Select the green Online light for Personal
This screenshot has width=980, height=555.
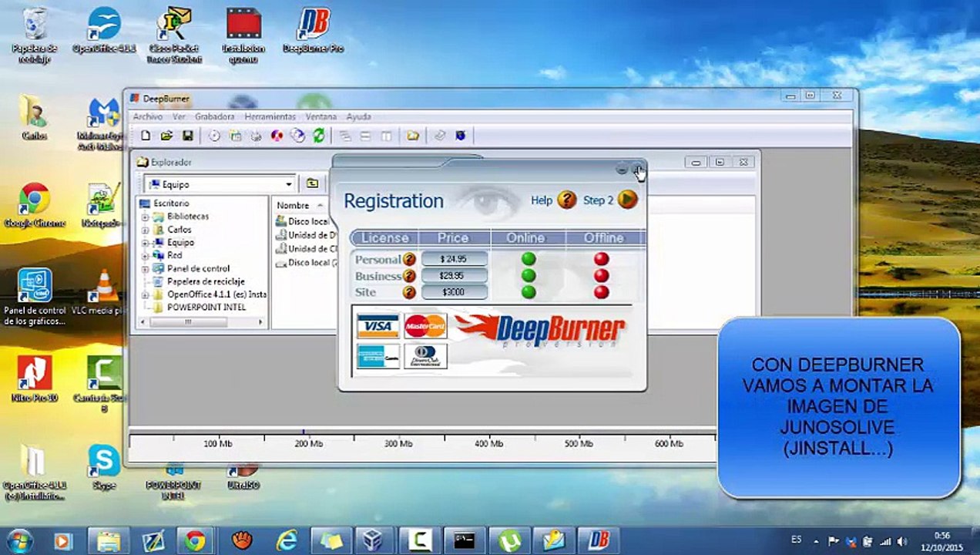point(529,259)
